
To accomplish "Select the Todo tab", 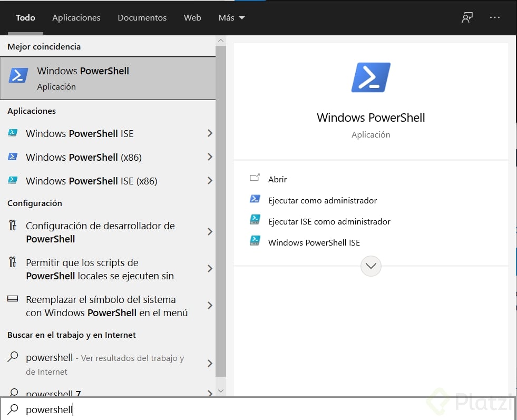I will pyautogui.click(x=25, y=17).
